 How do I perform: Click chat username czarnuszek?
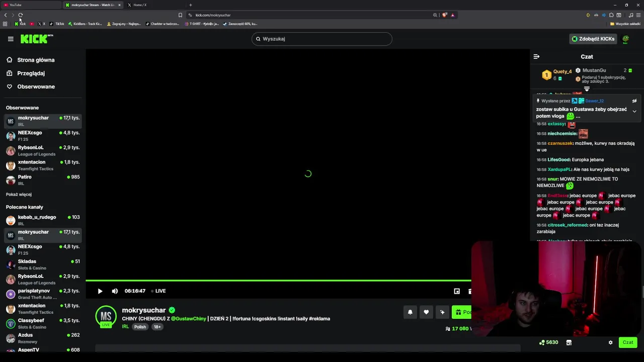[x=560, y=143]
